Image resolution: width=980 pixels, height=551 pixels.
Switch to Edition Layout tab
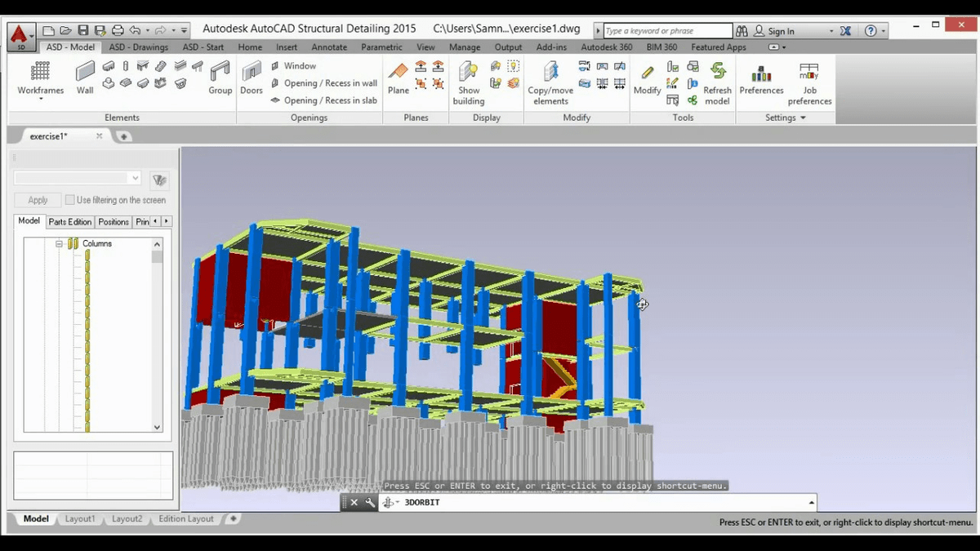186,519
